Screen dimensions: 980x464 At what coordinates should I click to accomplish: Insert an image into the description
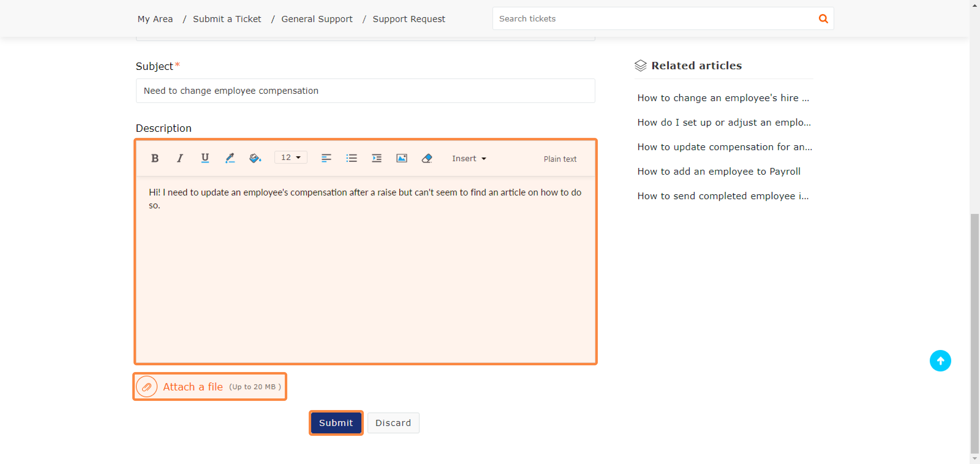click(402, 158)
